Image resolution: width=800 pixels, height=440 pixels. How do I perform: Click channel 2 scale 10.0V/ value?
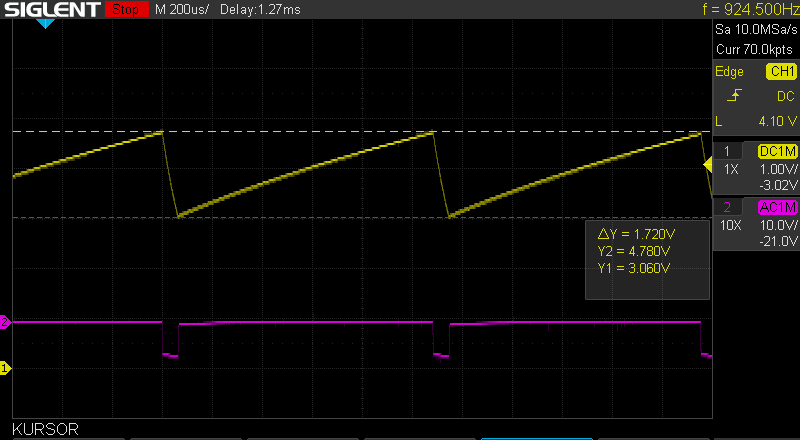(x=779, y=225)
